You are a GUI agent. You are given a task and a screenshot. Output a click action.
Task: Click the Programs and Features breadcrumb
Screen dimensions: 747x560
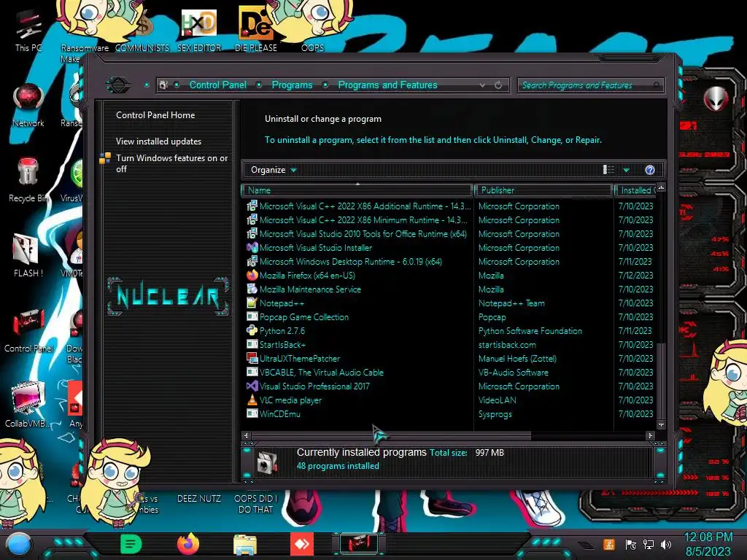[x=387, y=85]
